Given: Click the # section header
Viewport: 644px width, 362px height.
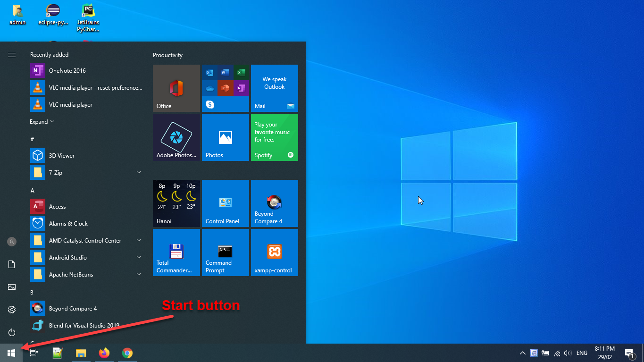Looking at the screenshot, I should click(x=32, y=140).
